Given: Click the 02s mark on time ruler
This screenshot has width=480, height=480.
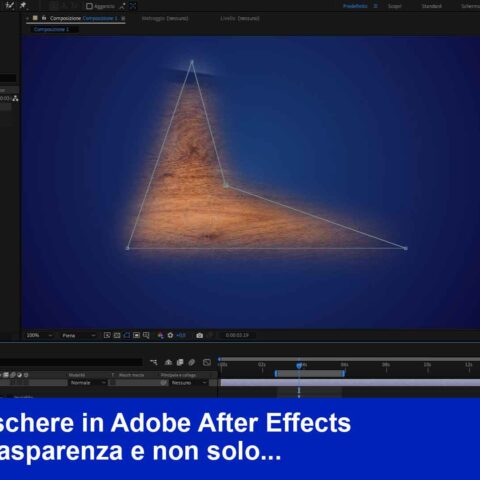Looking at the screenshot, I should 262,365.
